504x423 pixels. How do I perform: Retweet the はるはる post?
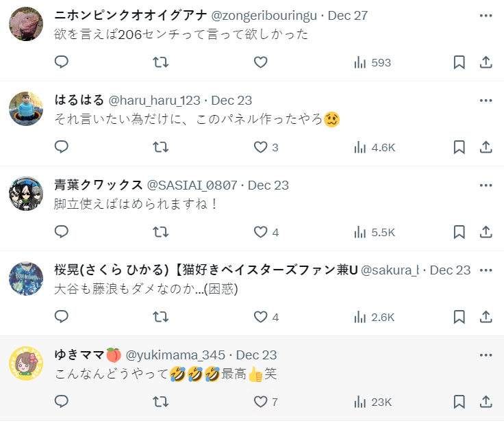[x=160, y=147]
